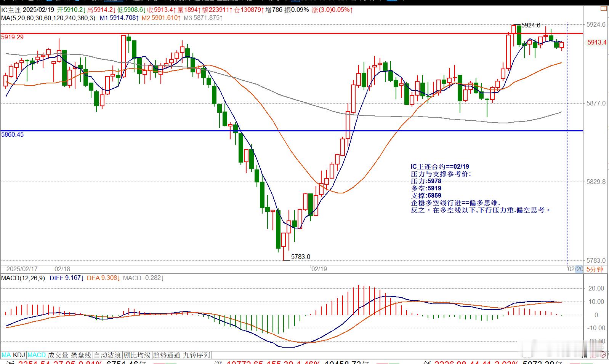Click the highlighted 02/20 date marker
Screen dimensions: 609x364
[575, 269]
